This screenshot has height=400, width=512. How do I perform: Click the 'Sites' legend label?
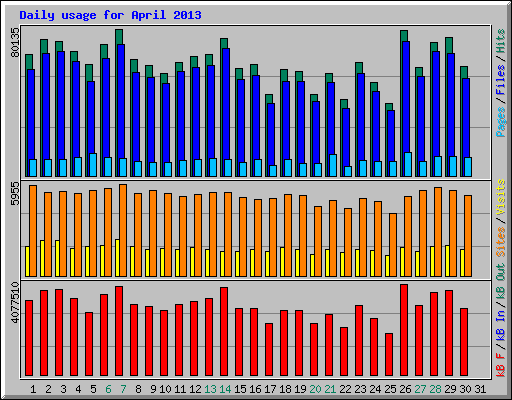(501, 242)
